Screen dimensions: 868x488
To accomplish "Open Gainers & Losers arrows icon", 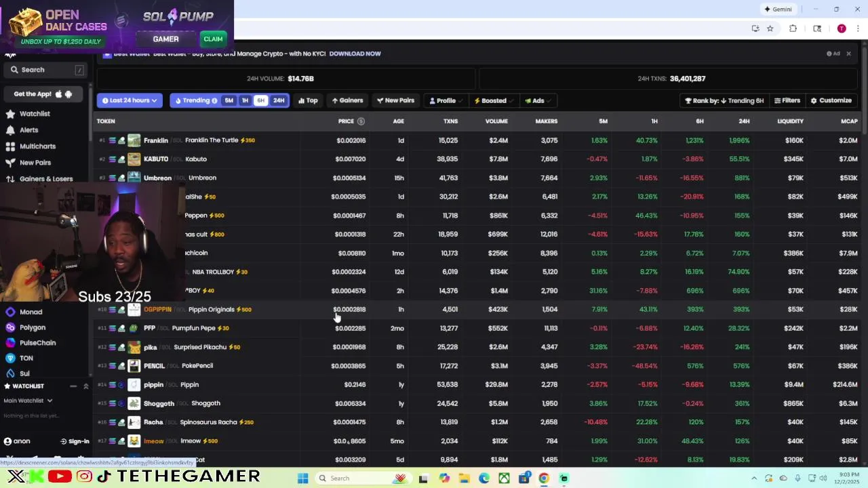I will point(10,179).
